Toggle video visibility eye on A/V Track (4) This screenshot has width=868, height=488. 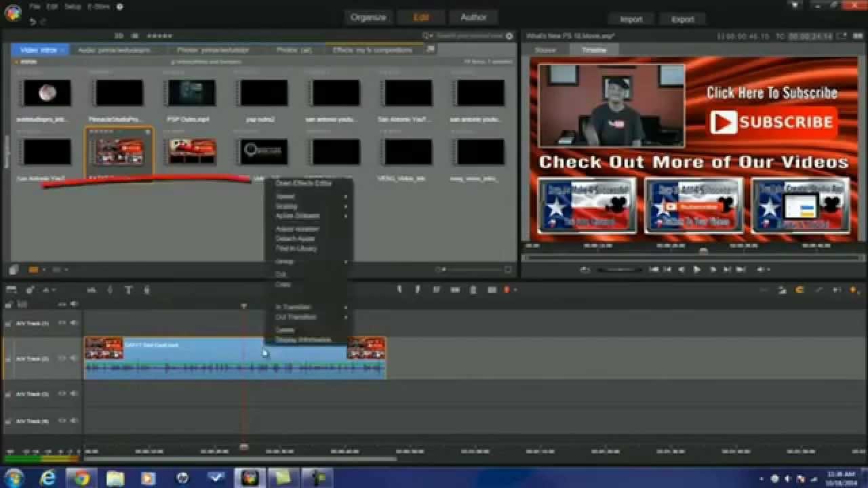[62, 421]
